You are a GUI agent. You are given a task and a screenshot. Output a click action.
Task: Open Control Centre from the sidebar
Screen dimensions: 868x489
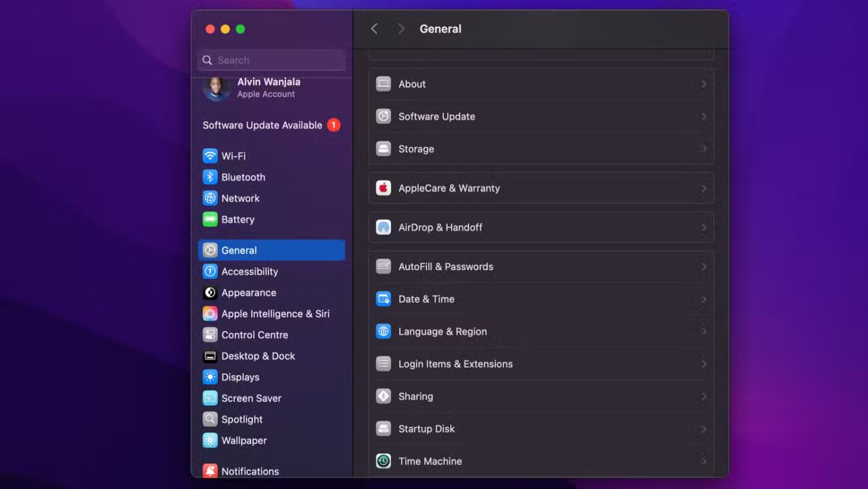(254, 334)
